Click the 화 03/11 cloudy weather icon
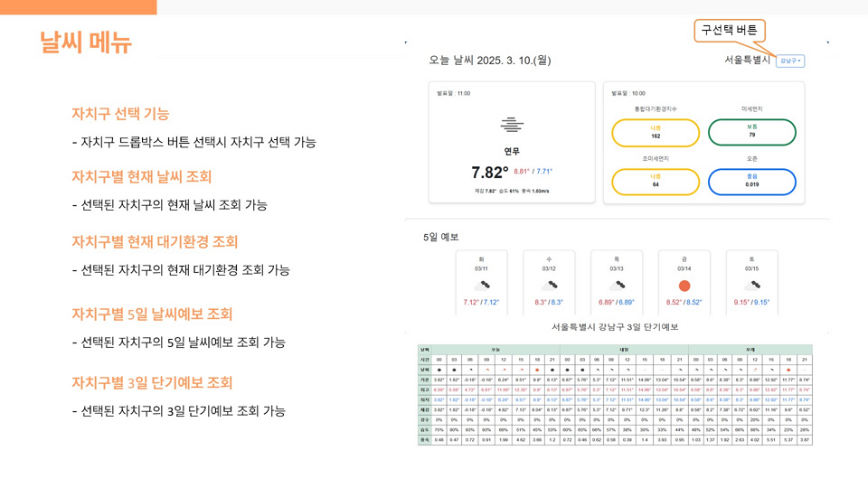Viewport: 868px width, 488px height. [482, 286]
